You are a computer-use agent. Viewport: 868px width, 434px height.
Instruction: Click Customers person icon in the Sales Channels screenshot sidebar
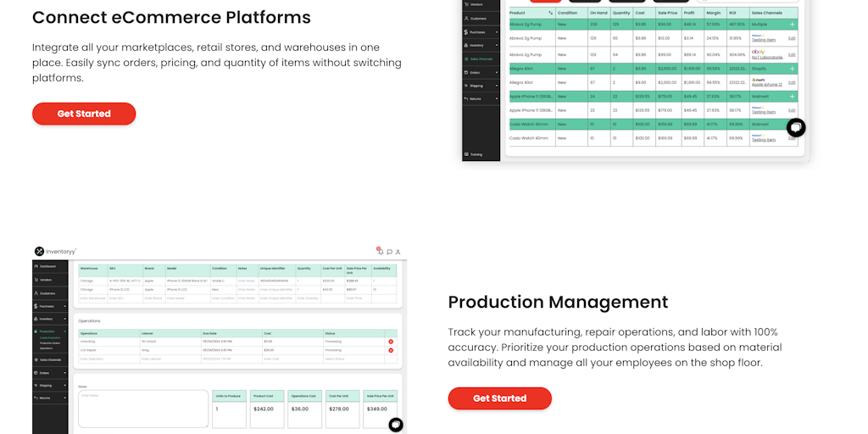466,19
